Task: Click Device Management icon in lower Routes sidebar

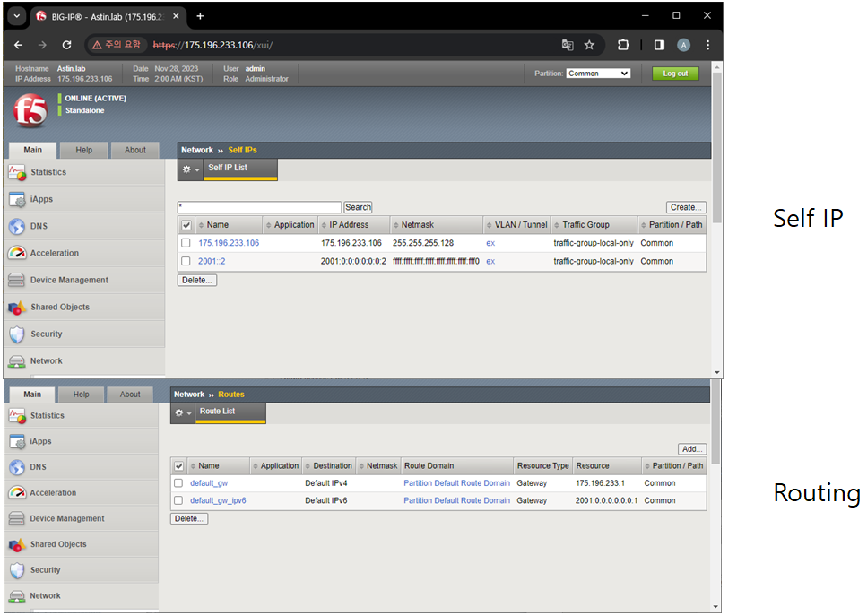Action: coord(17,518)
